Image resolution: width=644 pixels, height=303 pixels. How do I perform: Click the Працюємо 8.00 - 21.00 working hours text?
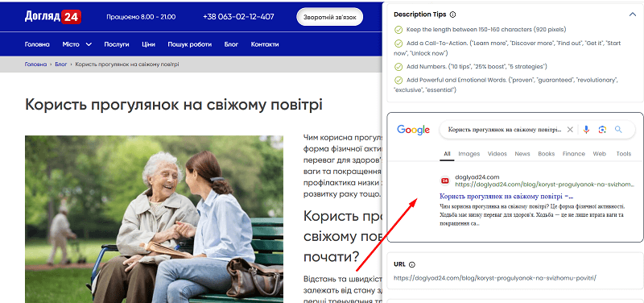coord(141,17)
